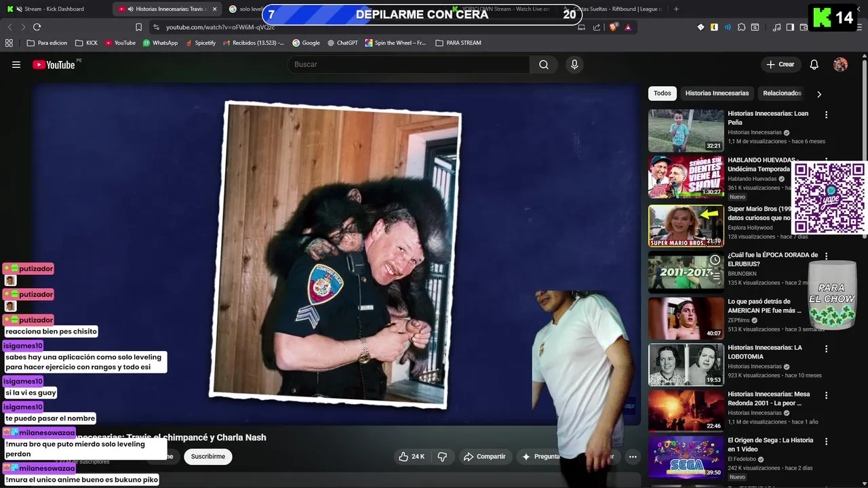Bookmark this page with the bookmark icon
This screenshot has width=868, height=488.
click(x=138, y=27)
